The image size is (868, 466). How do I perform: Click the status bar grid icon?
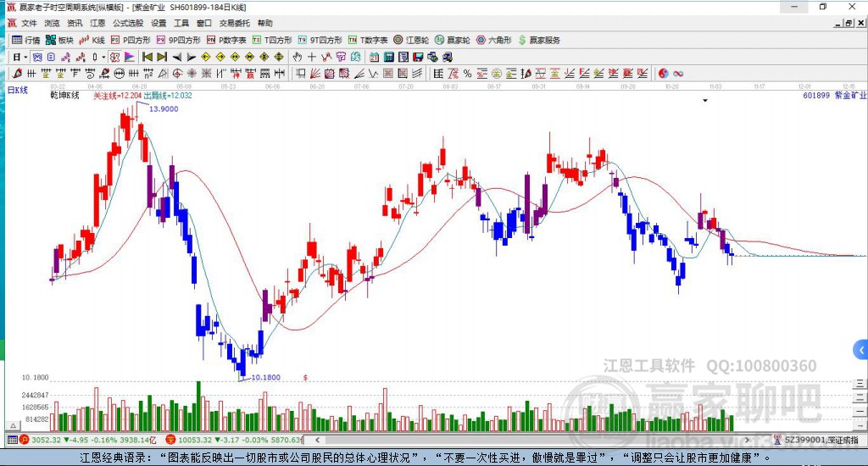pos(12,440)
